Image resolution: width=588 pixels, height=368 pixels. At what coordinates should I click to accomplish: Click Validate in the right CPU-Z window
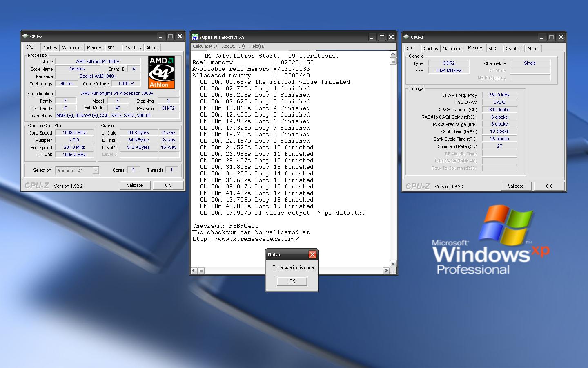pyautogui.click(x=516, y=186)
